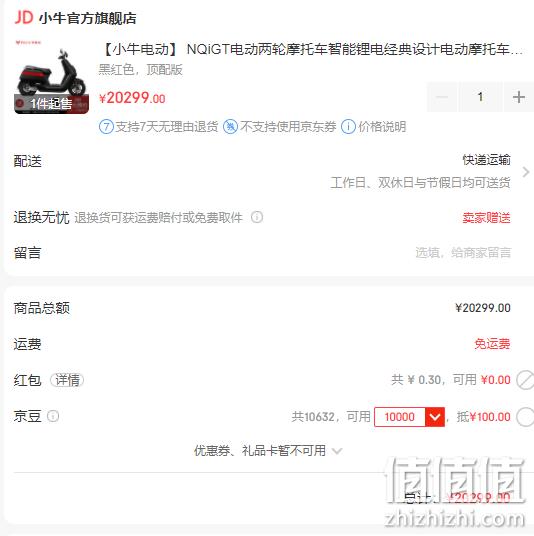The image size is (534, 536).
Task: Select the 京豆 10000 value box
Action: coord(400,417)
